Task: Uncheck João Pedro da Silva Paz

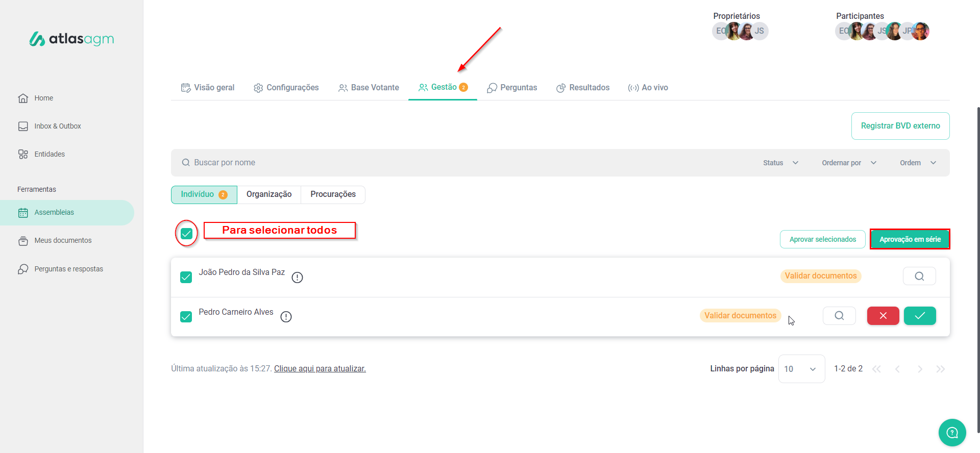Action: 186,277
